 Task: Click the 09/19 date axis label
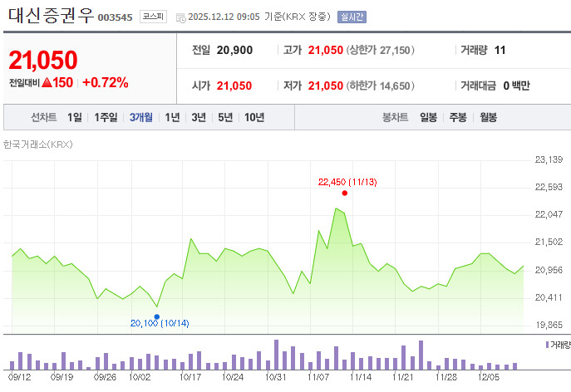point(62,377)
